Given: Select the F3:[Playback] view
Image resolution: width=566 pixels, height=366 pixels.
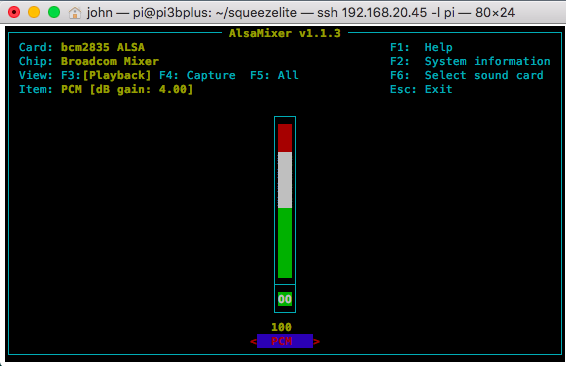Looking at the screenshot, I should (x=106, y=75).
